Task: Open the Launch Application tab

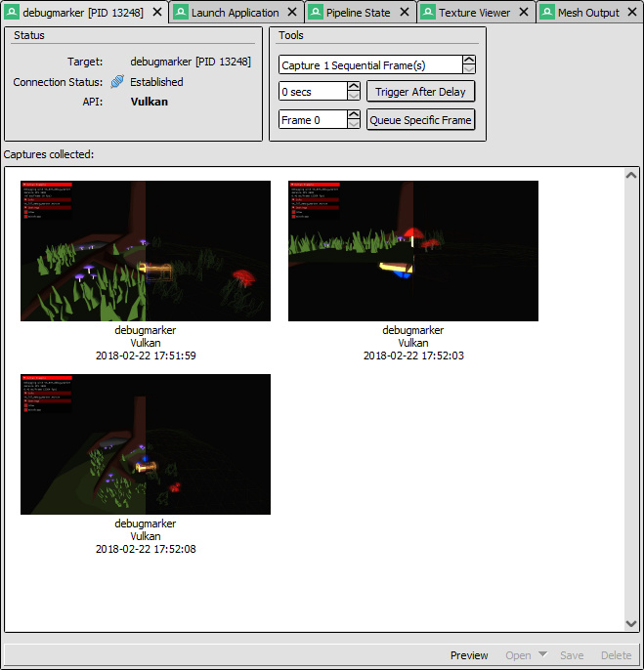Action: 235,13
